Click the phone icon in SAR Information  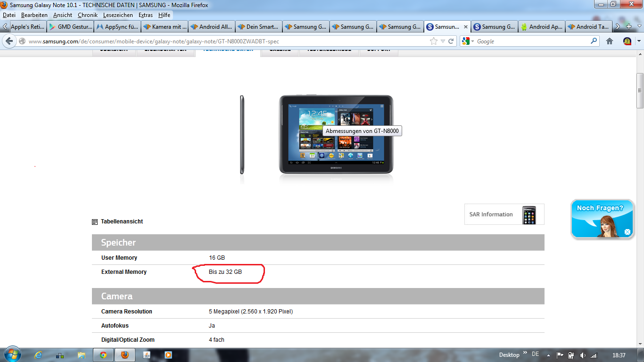click(529, 214)
